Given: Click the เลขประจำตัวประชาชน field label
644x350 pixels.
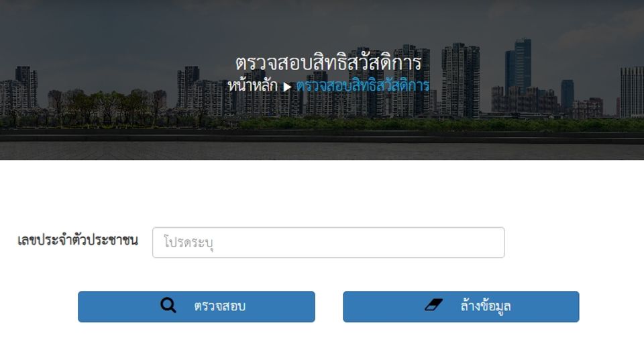Looking at the screenshot, I should [x=78, y=240].
